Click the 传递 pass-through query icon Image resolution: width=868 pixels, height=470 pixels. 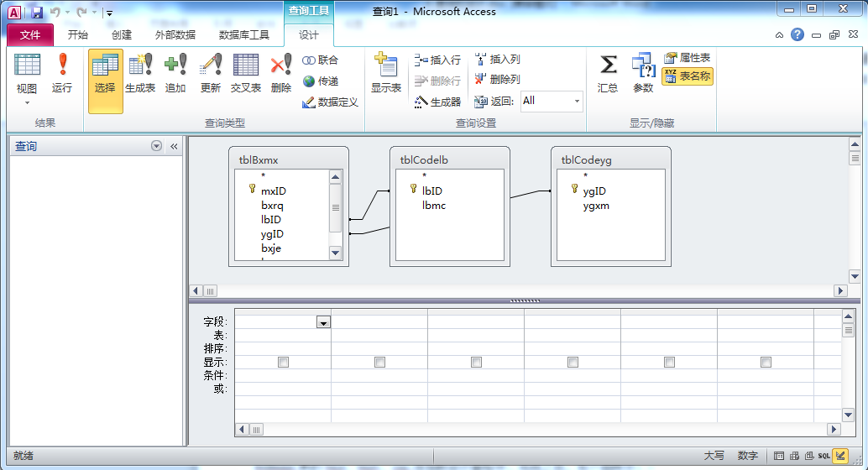tap(320, 81)
